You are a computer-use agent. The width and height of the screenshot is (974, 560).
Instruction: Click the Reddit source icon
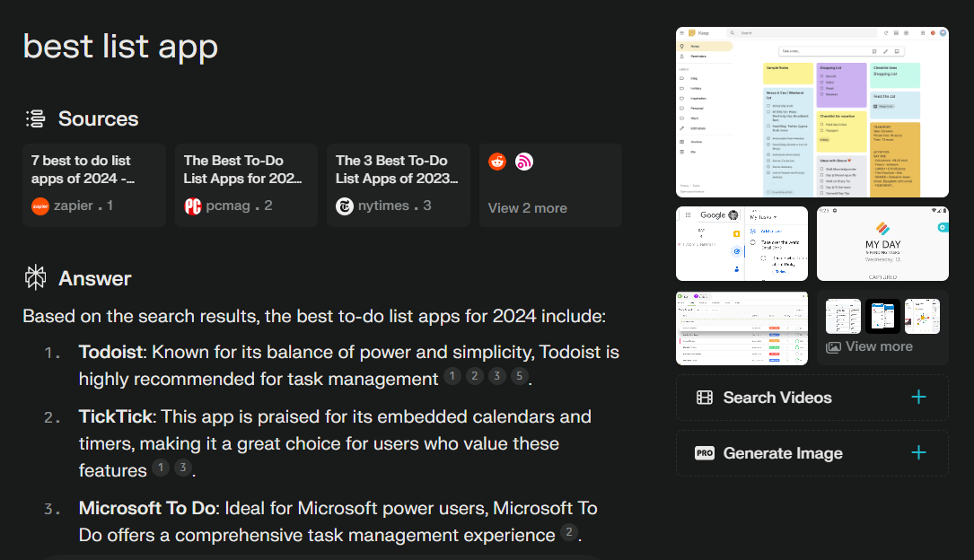click(497, 162)
